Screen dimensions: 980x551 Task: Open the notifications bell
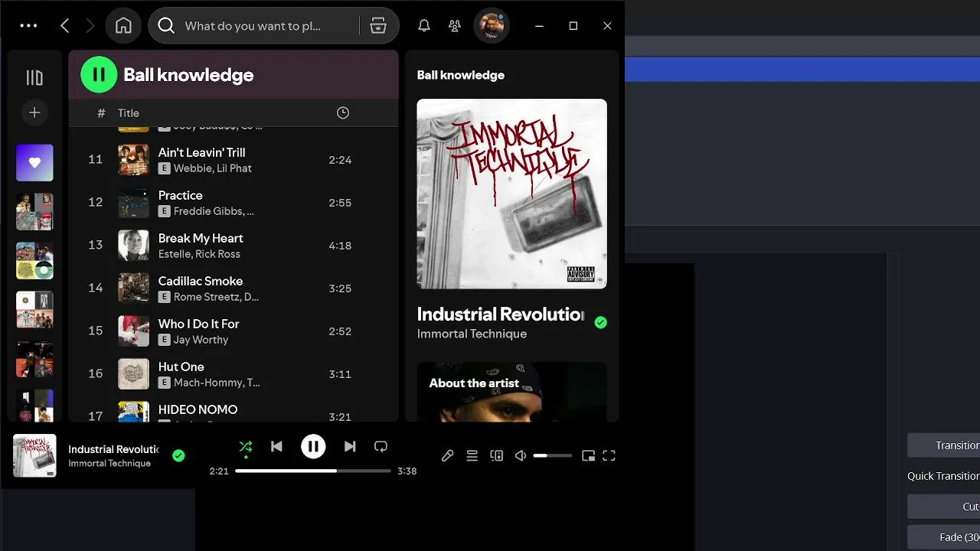click(423, 26)
